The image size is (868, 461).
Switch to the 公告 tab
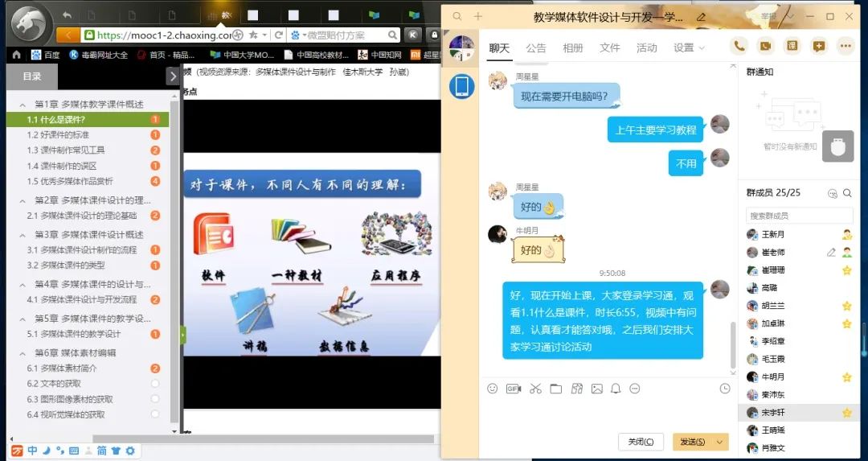(536, 48)
